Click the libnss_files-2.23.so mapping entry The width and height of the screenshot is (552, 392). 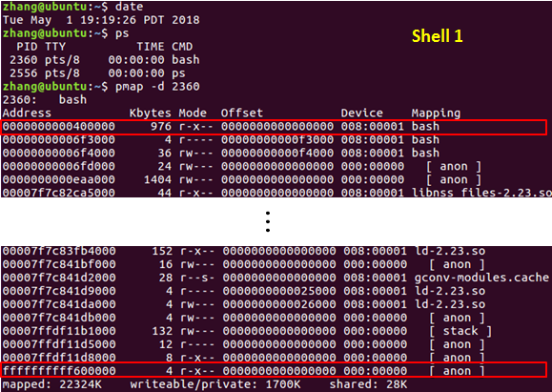pyautogui.click(x=481, y=193)
